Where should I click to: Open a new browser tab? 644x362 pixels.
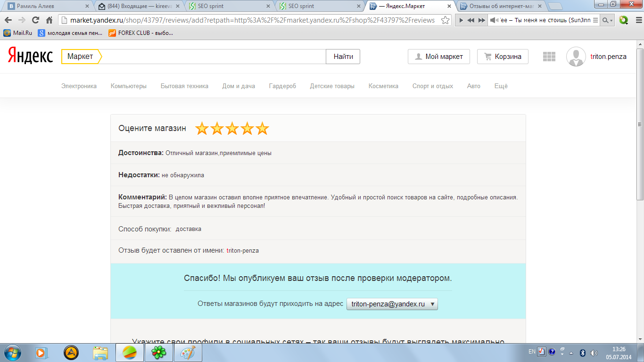[555, 6]
